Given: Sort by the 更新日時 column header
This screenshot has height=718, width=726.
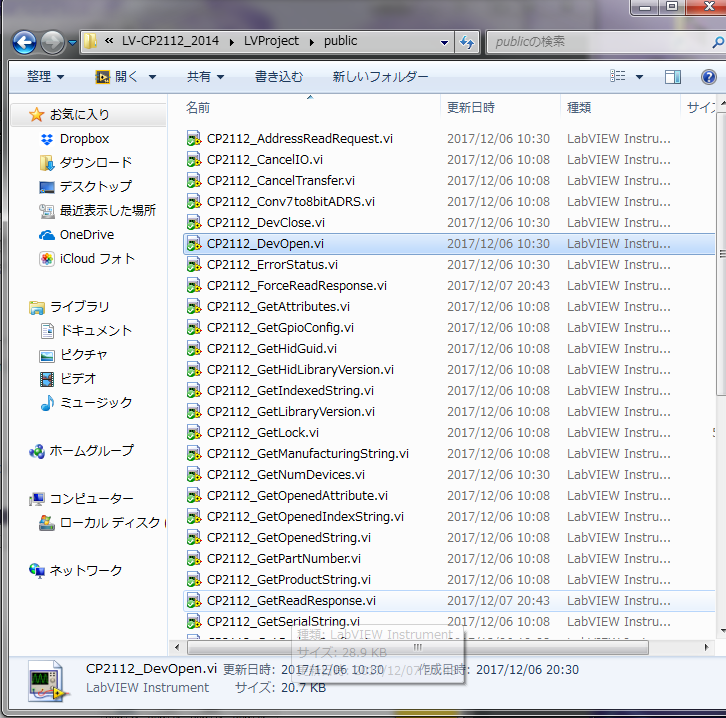Looking at the screenshot, I should [471, 107].
